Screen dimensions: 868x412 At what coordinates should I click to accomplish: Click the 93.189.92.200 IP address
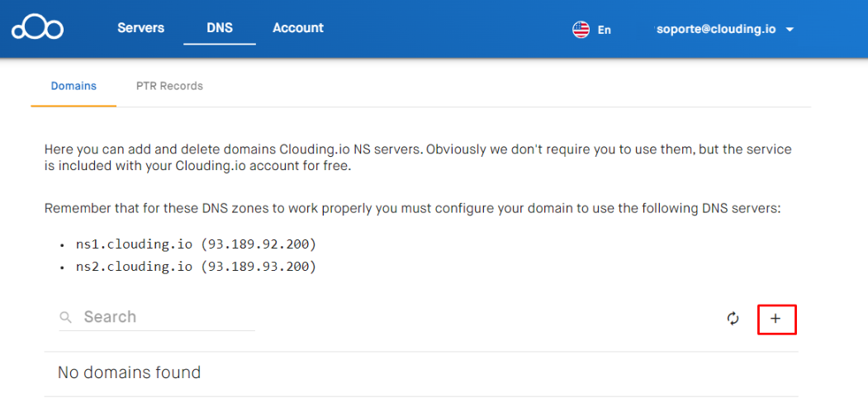coord(258,244)
